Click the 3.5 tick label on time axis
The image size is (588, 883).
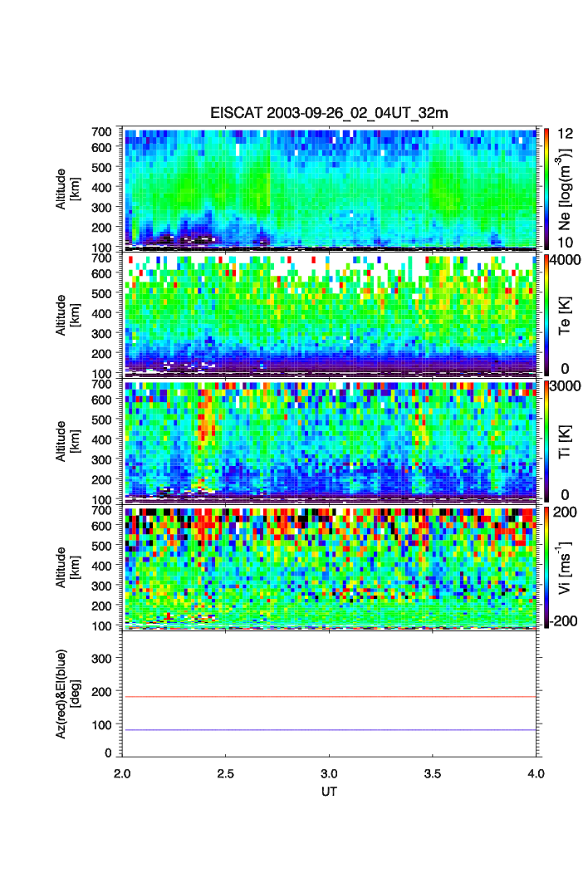tap(433, 773)
